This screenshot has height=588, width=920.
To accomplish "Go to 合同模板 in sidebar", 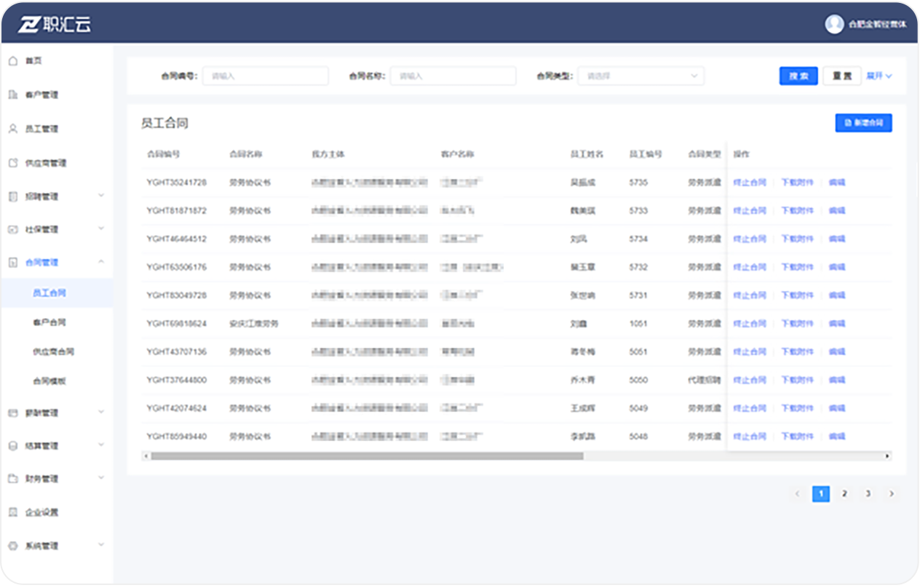I will [x=49, y=381].
